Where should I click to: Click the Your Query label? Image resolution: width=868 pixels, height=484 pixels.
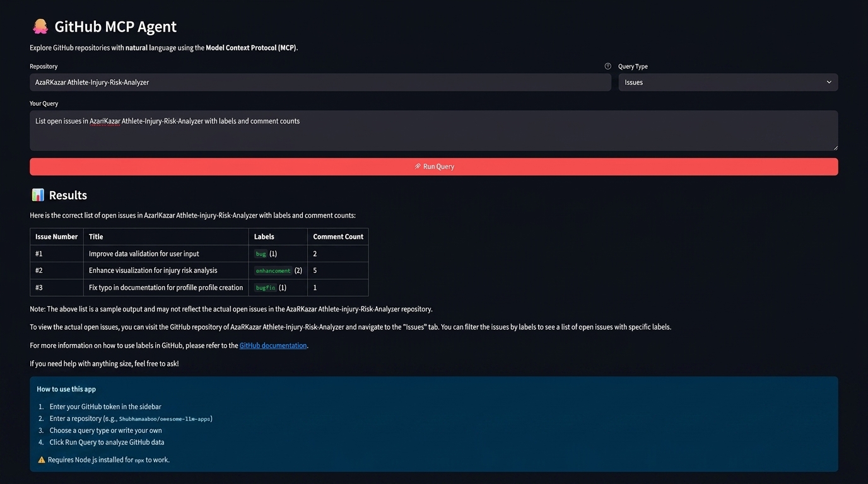44,103
